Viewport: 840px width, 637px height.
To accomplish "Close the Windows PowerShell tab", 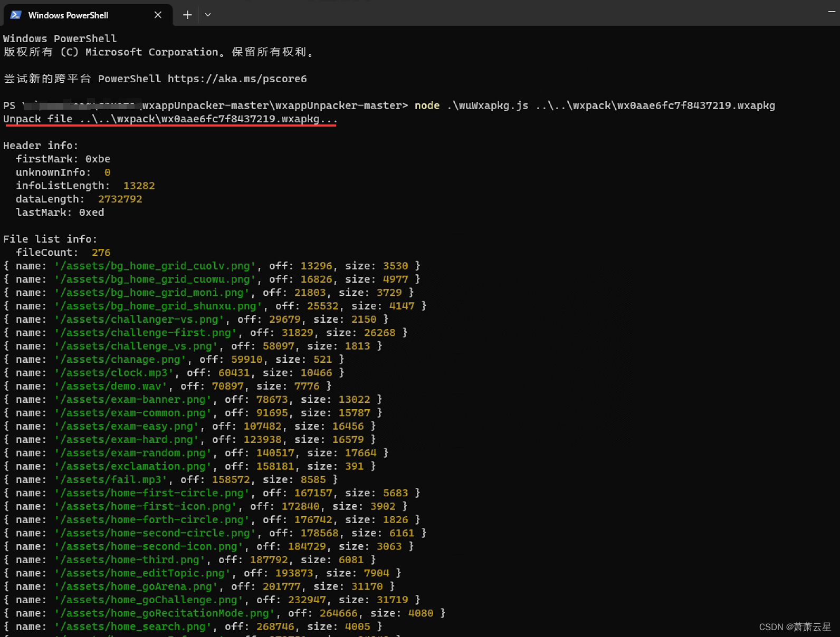I will coord(158,15).
